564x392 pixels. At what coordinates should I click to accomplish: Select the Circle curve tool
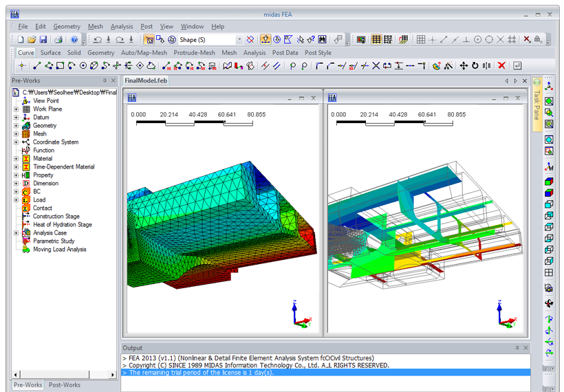(x=83, y=66)
